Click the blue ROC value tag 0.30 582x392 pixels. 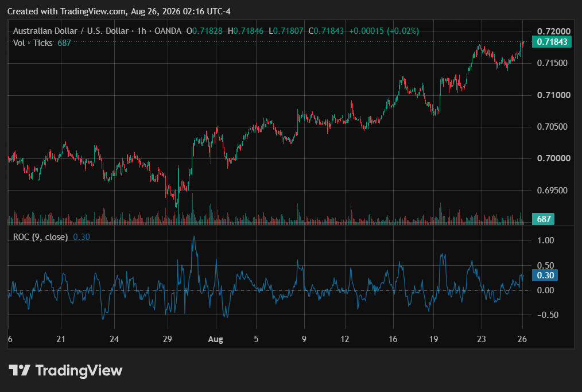pyautogui.click(x=545, y=275)
